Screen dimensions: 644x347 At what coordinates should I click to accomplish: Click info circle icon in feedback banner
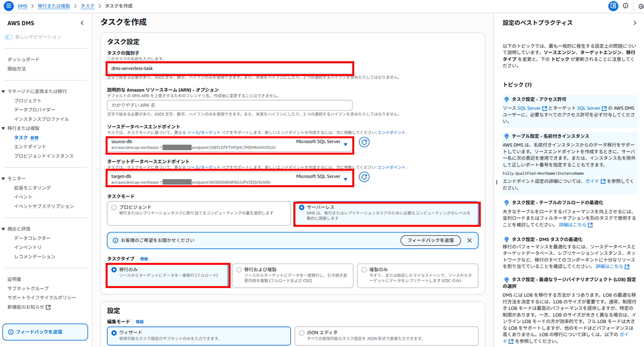point(115,241)
